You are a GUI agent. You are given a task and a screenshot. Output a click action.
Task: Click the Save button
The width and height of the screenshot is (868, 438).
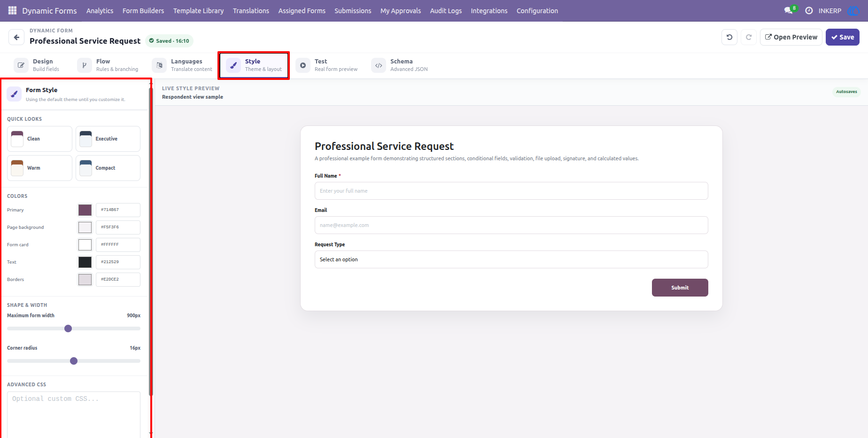click(x=843, y=37)
